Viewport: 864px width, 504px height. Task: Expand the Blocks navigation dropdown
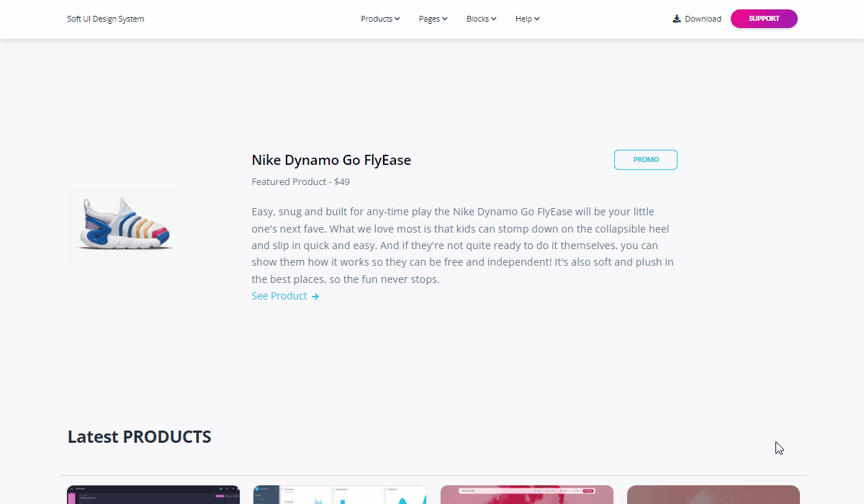[x=482, y=19]
